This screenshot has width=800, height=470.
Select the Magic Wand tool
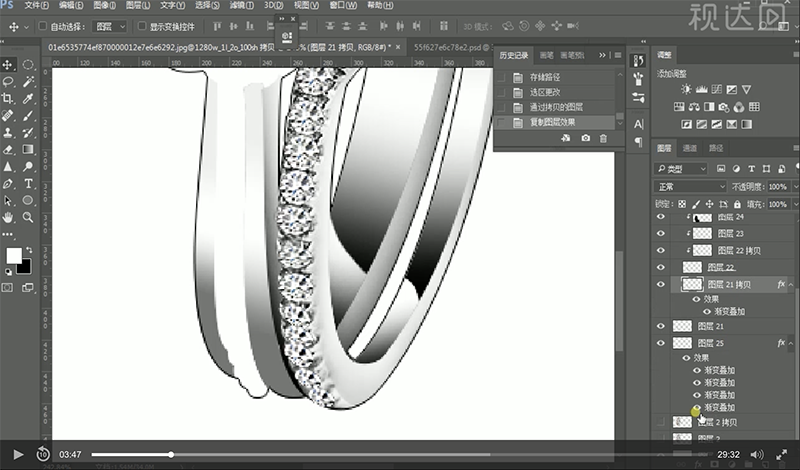[x=28, y=82]
